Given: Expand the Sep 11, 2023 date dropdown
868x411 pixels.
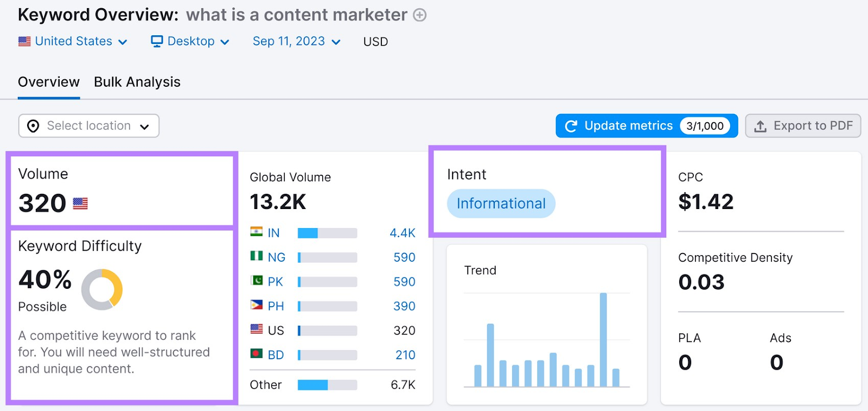Looking at the screenshot, I should 296,41.
